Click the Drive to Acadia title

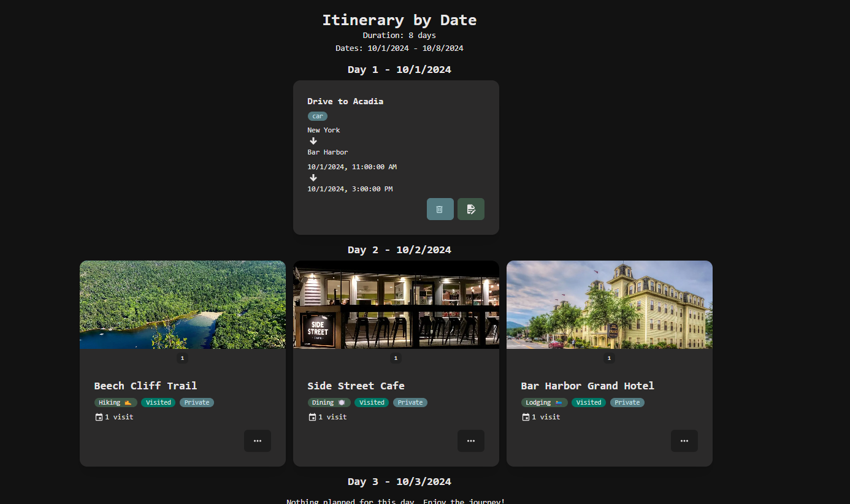pyautogui.click(x=345, y=101)
